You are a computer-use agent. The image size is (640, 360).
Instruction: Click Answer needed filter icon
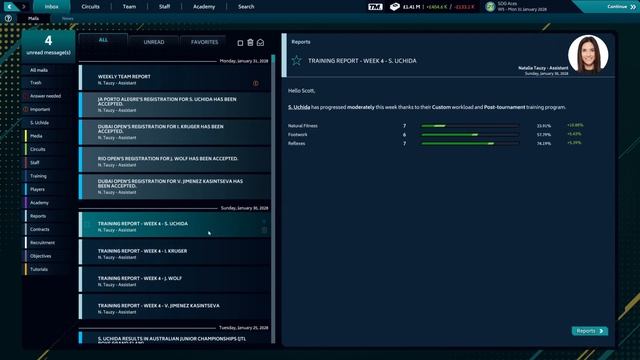tap(26, 96)
